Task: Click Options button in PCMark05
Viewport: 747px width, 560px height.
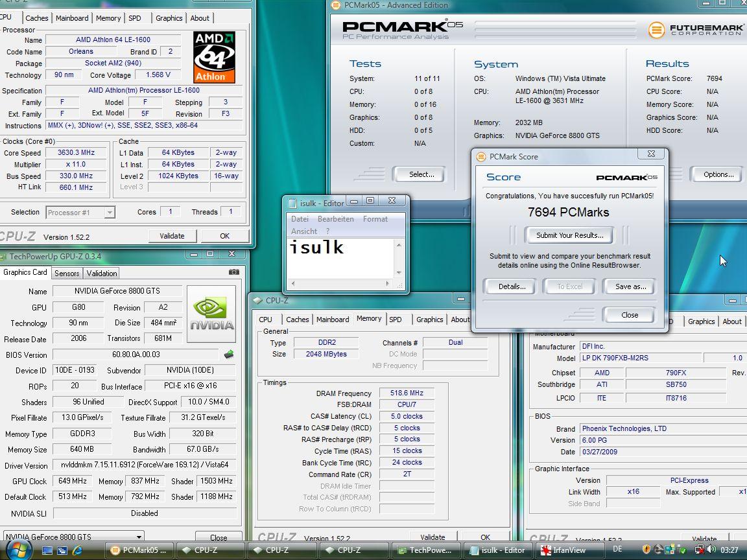Action: click(x=718, y=174)
